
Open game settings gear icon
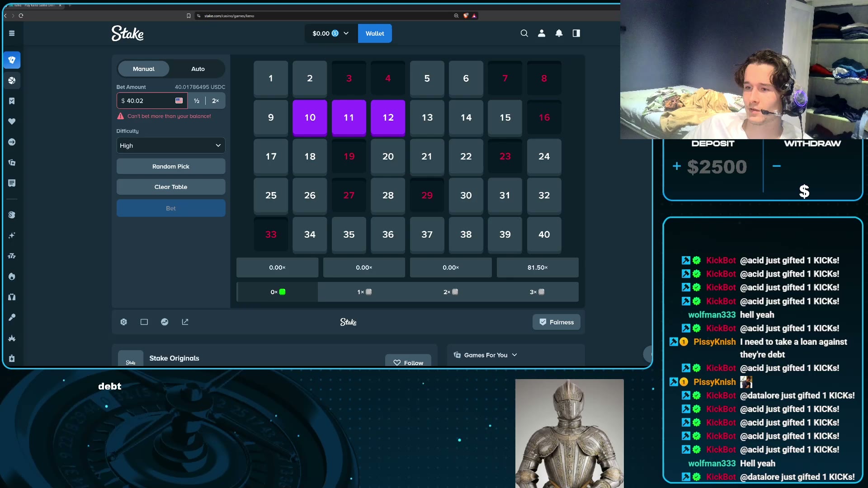click(x=123, y=322)
